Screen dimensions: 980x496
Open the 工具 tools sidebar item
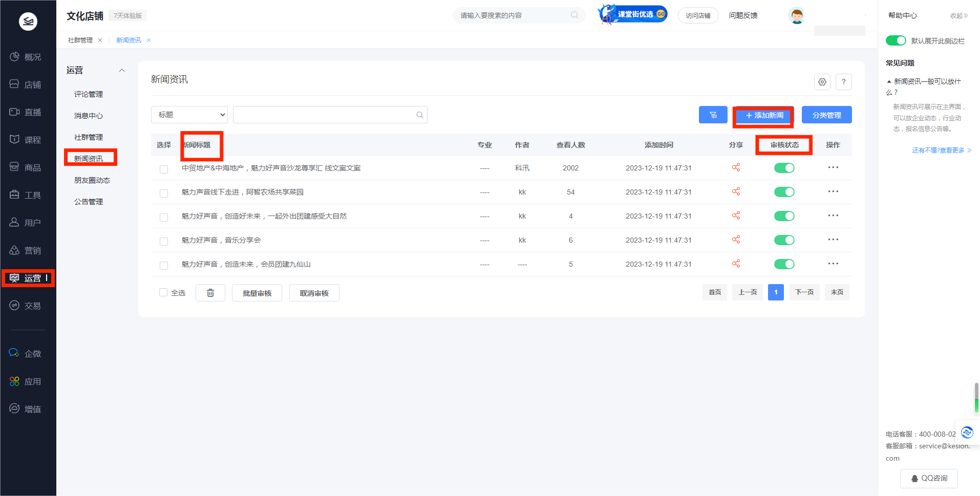26,195
